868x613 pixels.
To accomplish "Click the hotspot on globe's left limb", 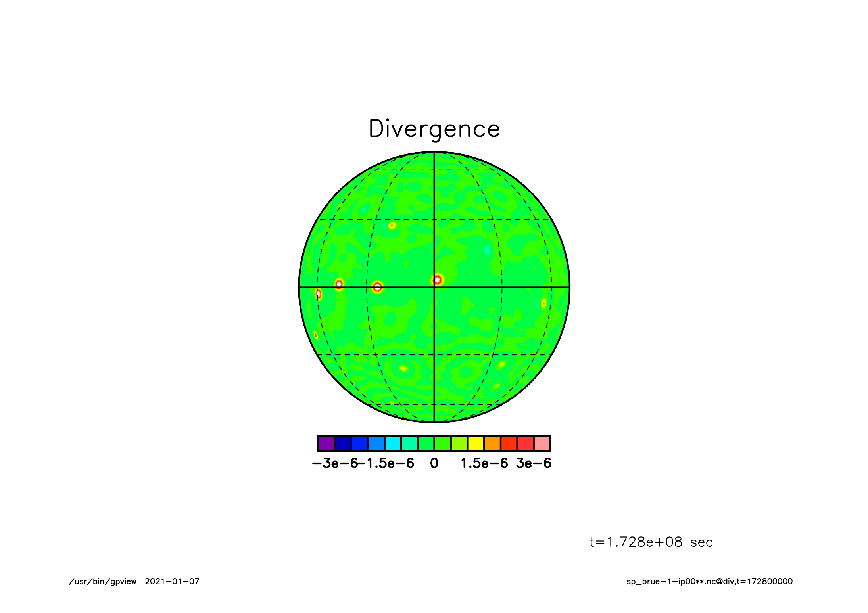I will coord(318,294).
